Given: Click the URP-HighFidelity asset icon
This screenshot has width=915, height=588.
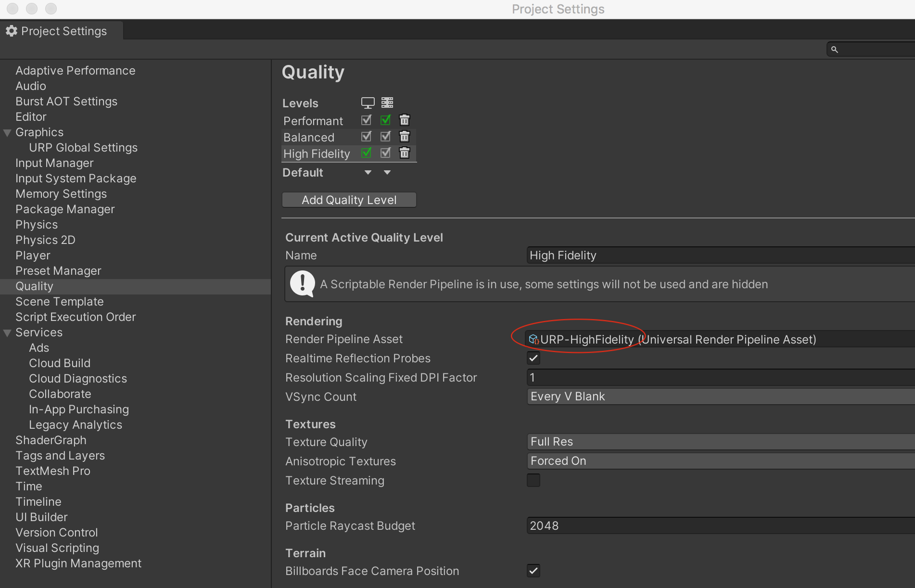Looking at the screenshot, I should click(x=533, y=340).
